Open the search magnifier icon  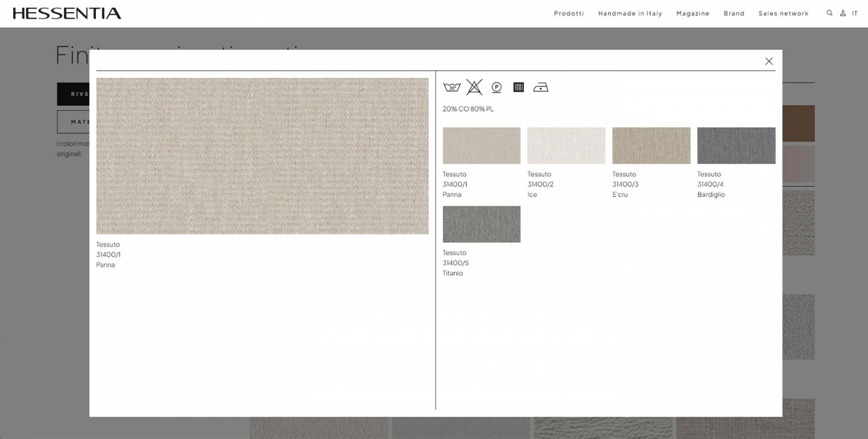pyautogui.click(x=829, y=13)
